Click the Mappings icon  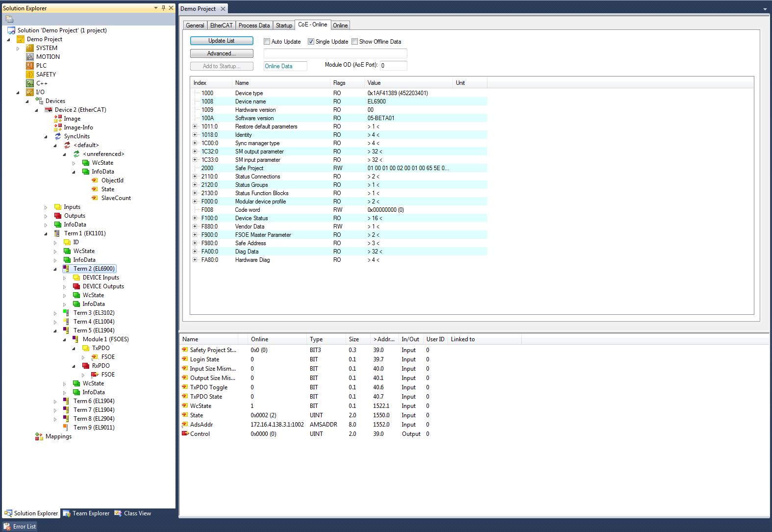39,436
